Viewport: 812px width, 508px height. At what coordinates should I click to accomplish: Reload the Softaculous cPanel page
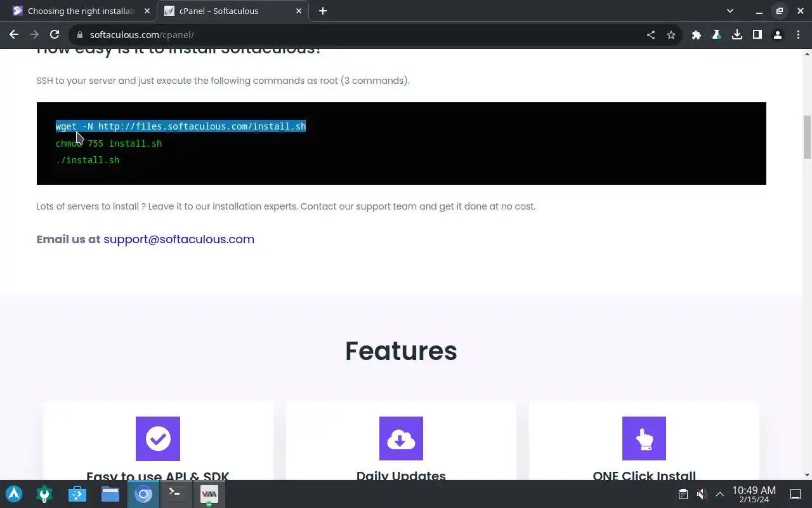[55, 35]
